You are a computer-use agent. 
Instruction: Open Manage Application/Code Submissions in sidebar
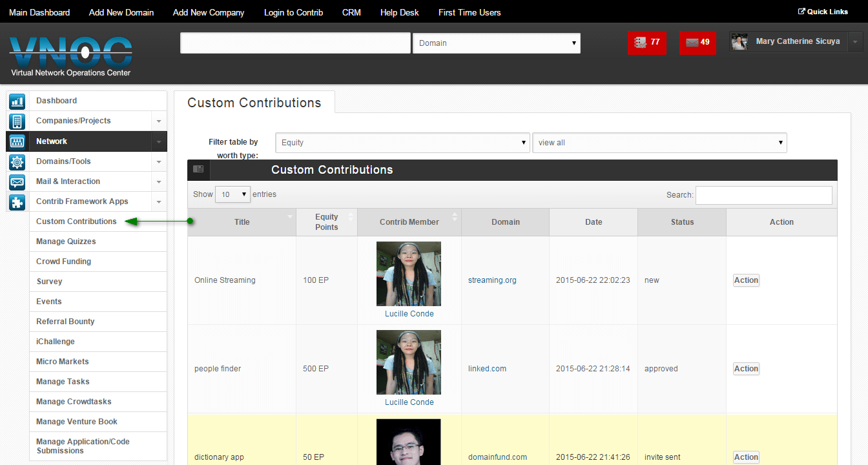click(98, 446)
